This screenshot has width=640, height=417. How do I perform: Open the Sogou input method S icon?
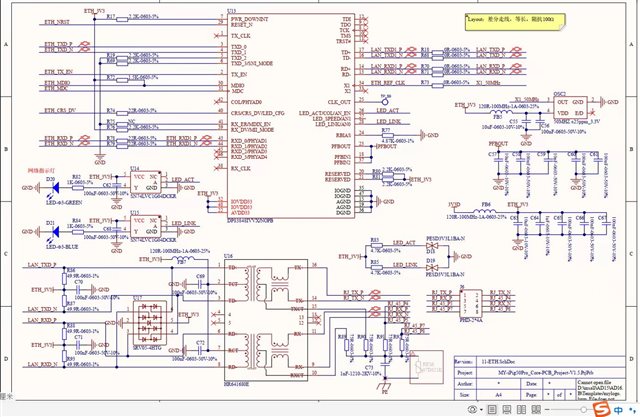coord(601,409)
